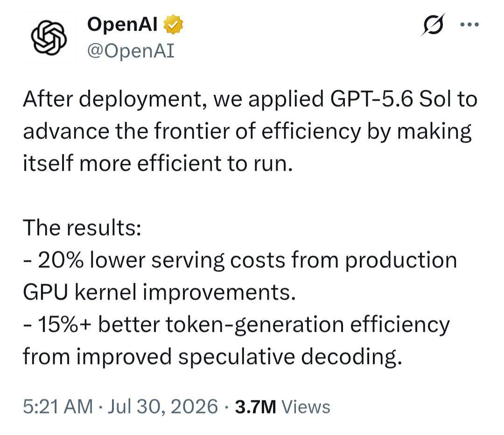
Task: Select "advance the frontier of efficiency" text
Action: tap(192, 131)
